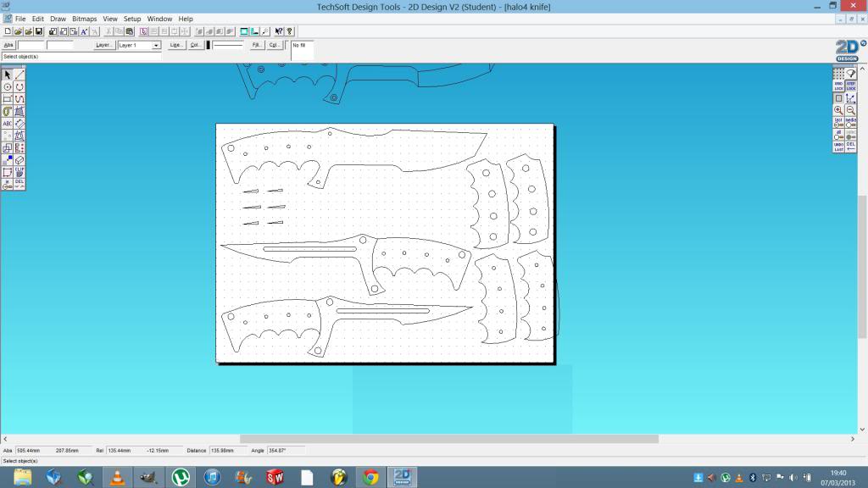This screenshot has width=868, height=488.
Task: Click the Zoom Last view icon
Action: (x=838, y=122)
